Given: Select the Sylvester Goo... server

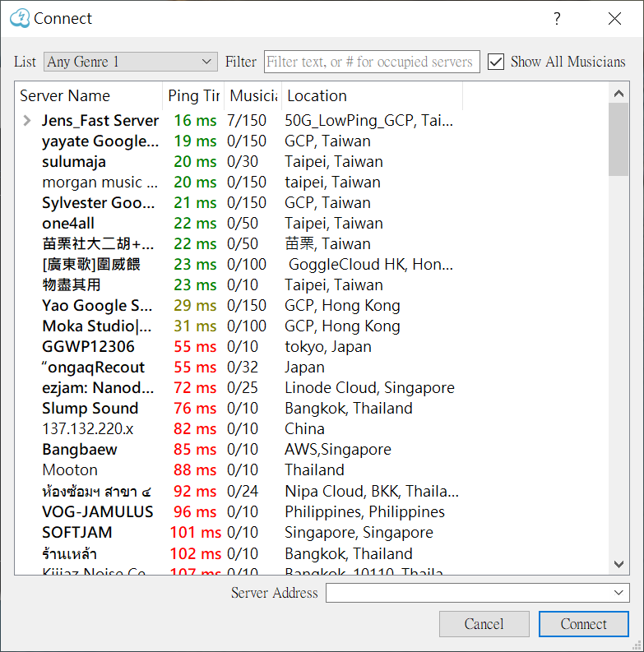Looking at the screenshot, I should point(98,203).
